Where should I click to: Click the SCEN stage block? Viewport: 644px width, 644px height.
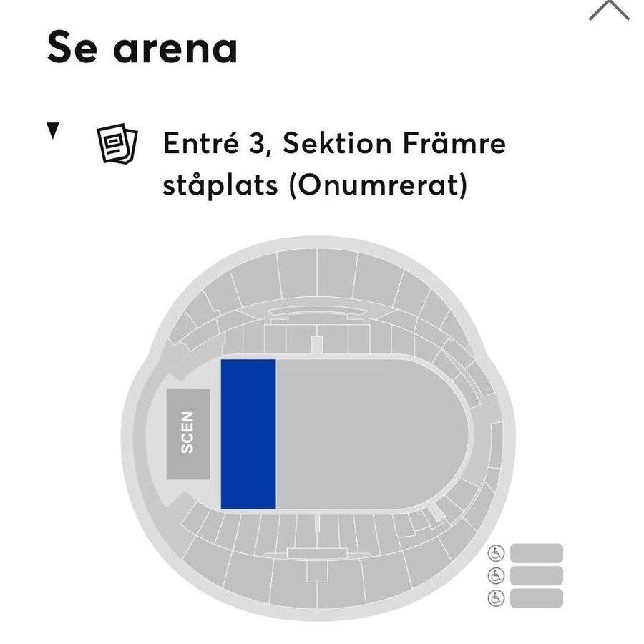(188, 434)
